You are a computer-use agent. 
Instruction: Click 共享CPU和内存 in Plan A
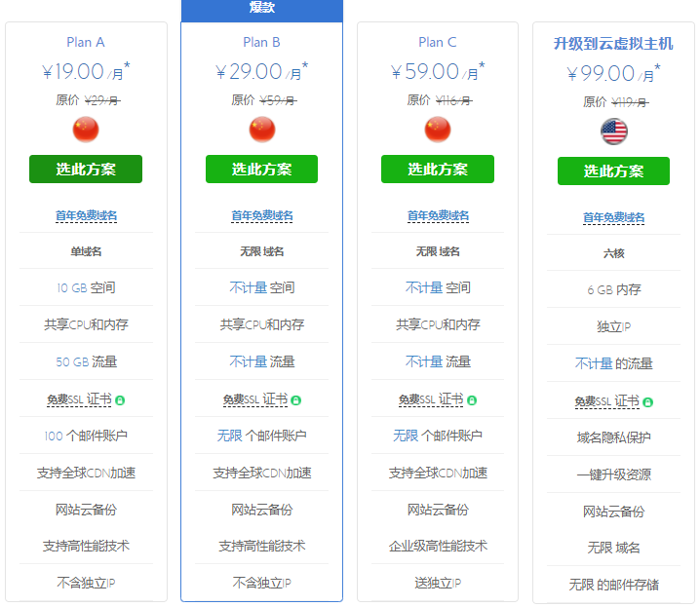coord(86,324)
